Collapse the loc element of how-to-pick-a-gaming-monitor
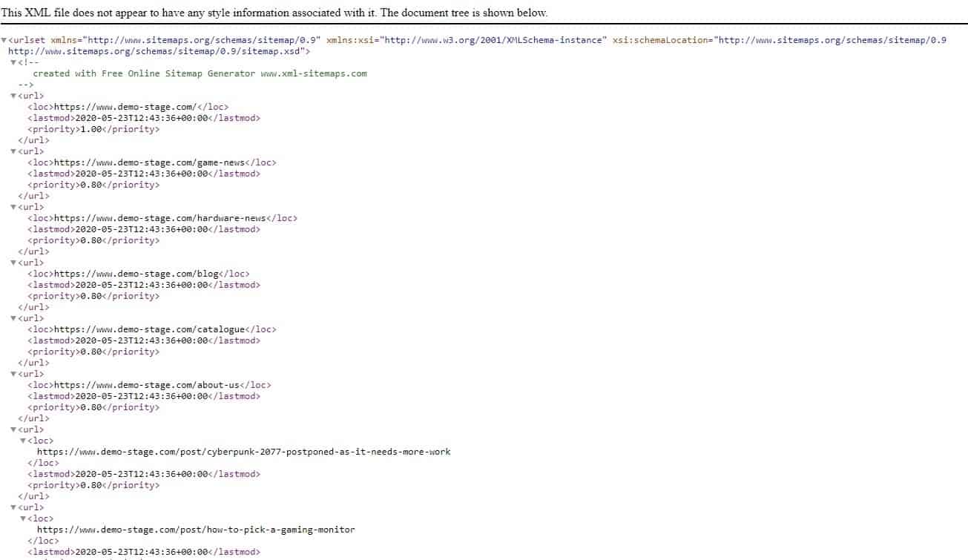Viewport: 968px width, 560px height. (23, 518)
